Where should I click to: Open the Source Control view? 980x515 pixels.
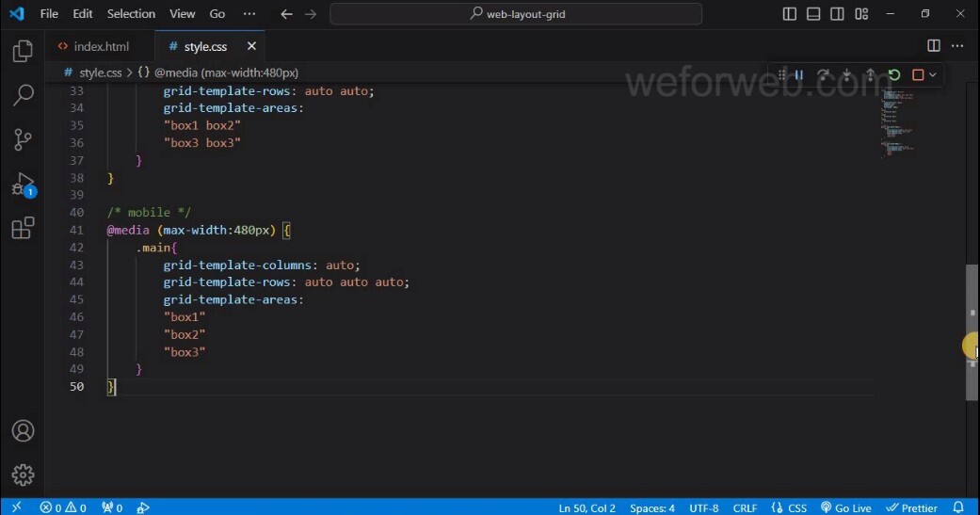(23, 139)
